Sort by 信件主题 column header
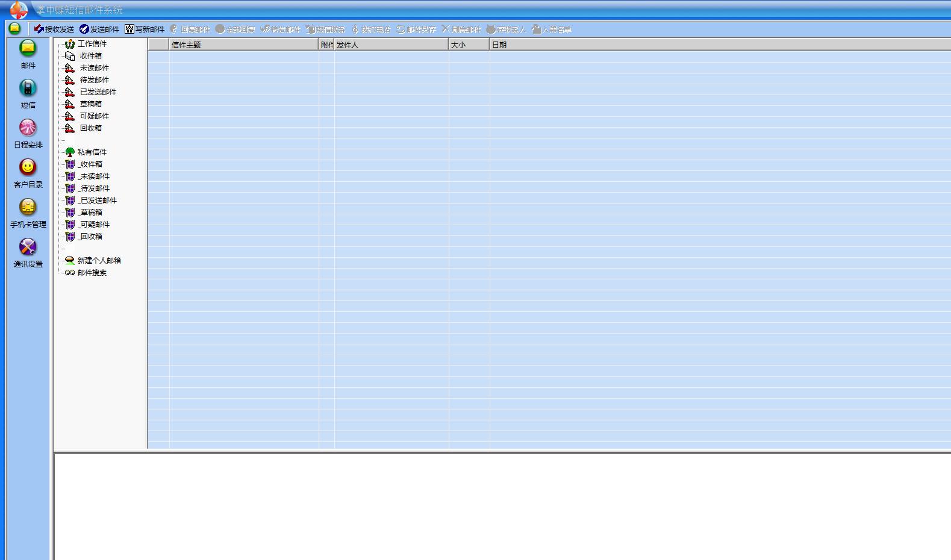This screenshot has width=951, height=560. (243, 45)
